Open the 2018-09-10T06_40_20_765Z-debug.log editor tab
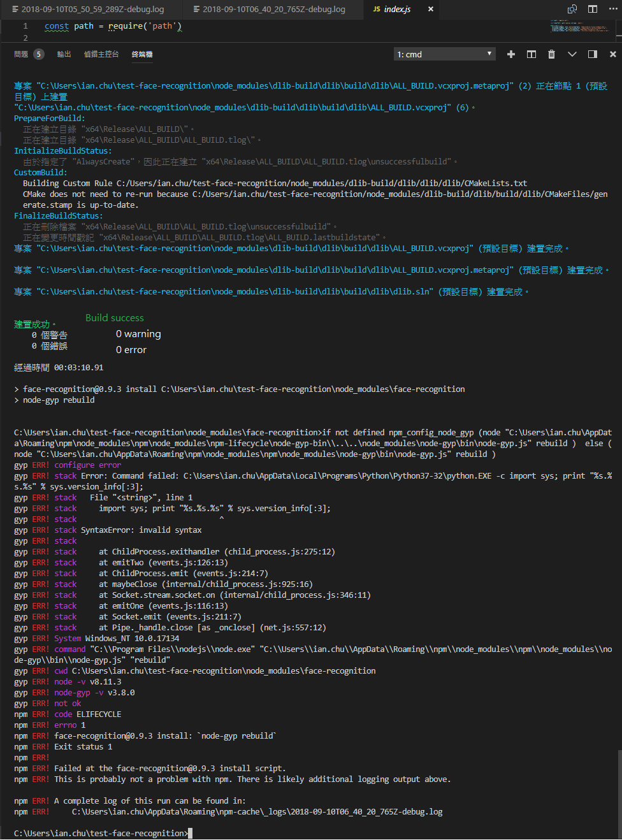The width and height of the screenshot is (622, 840). click(x=274, y=9)
